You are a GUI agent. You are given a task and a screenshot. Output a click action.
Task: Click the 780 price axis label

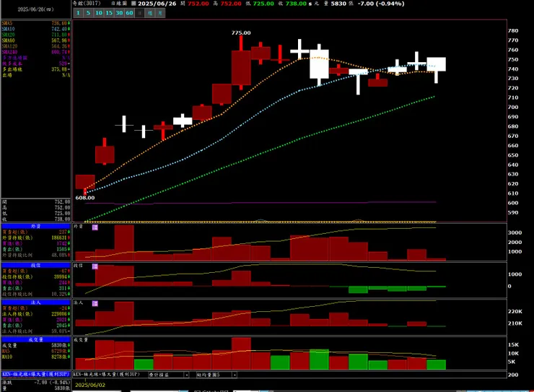[513, 30]
